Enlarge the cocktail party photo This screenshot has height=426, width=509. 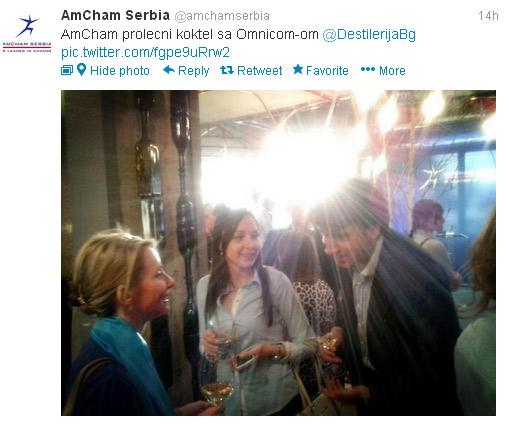pos(278,253)
